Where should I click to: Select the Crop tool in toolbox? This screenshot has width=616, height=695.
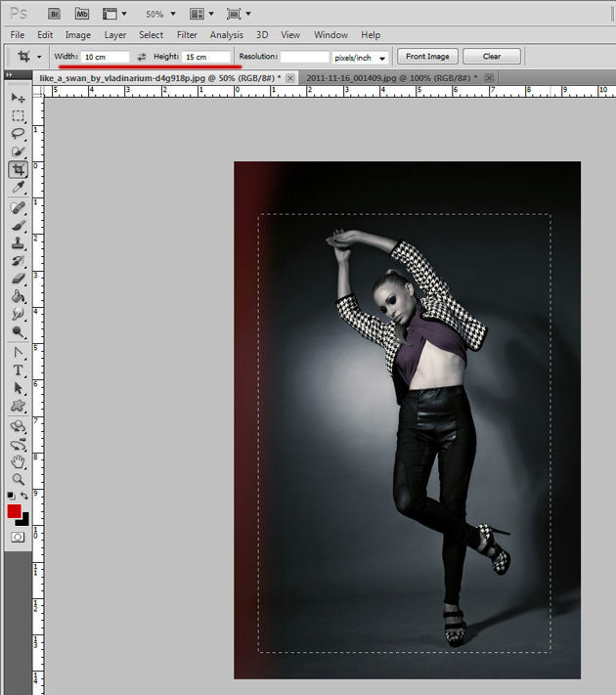(x=18, y=169)
